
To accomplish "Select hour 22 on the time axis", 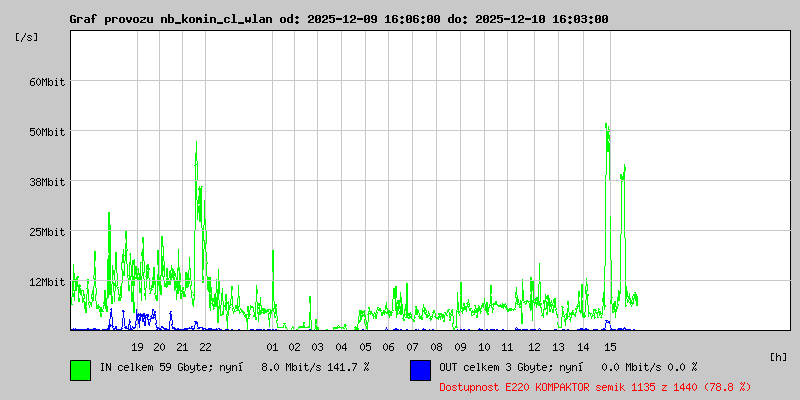I will (205, 347).
